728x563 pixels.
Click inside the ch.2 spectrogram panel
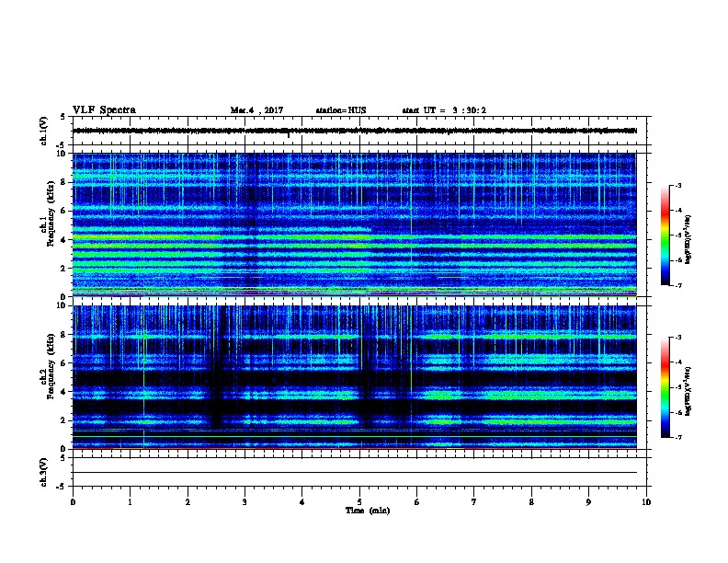click(354, 377)
